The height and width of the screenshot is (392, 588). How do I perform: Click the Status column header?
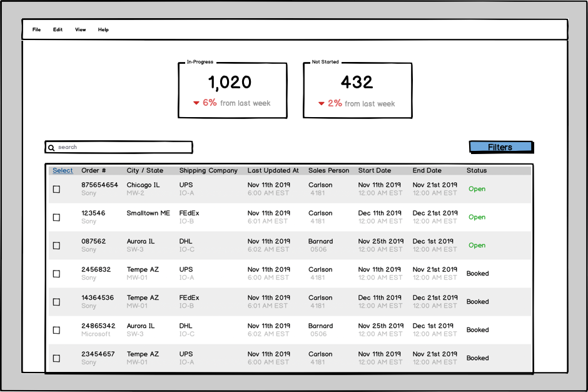(x=476, y=170)
